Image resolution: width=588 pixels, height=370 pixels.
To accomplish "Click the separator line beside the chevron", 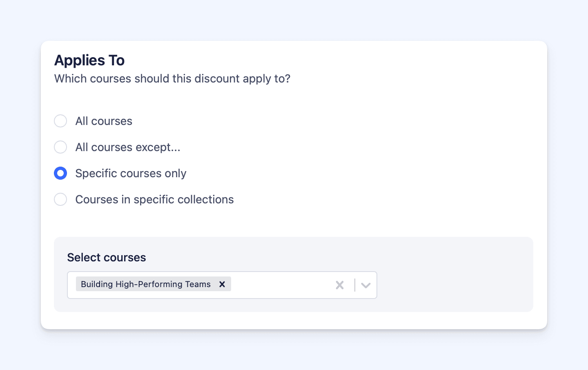I will 355,285.
